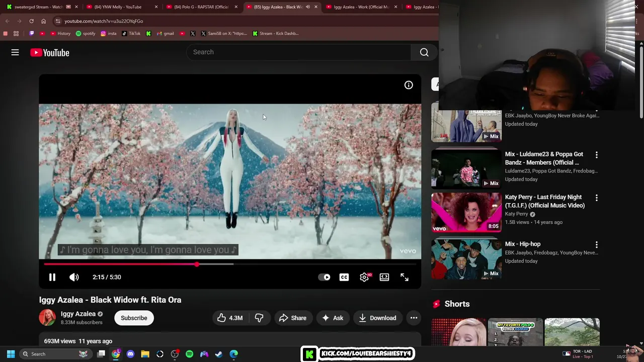Screen dimensions: 644x362
Task: Open Task View on the taskbar
Action: pos(101,354)
